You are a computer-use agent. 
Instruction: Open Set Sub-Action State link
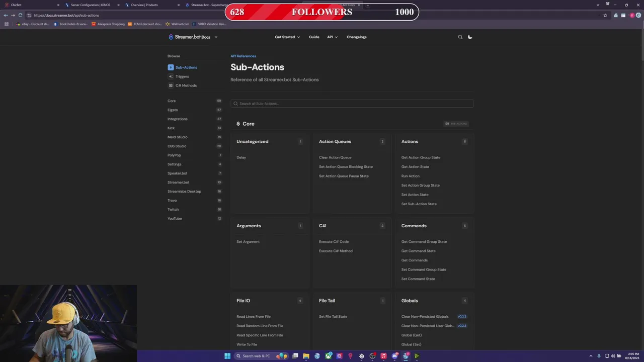[x=419, y=204]
